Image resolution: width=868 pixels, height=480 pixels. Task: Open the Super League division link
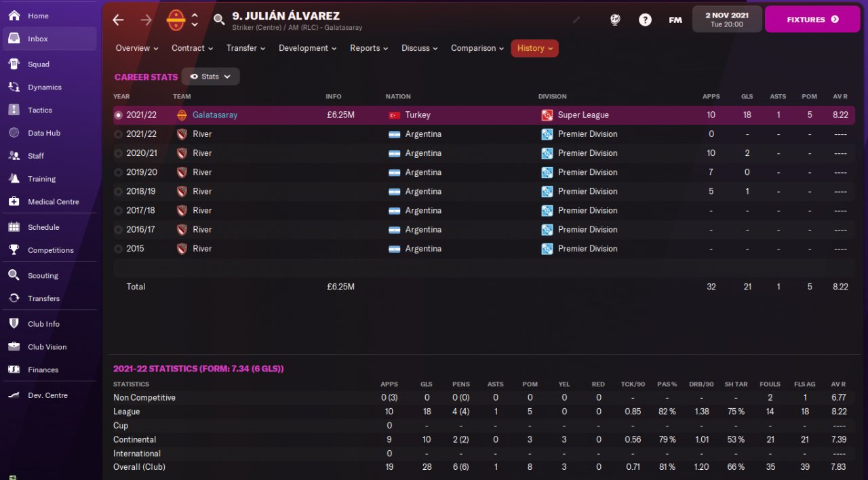(583, 115)
